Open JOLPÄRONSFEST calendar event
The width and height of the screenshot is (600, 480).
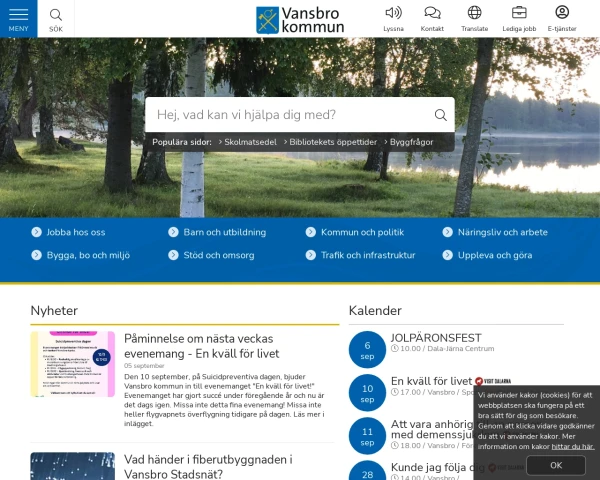coord(436,338)
